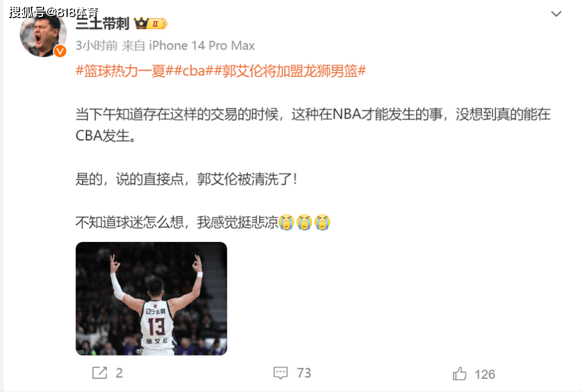Click the orange verified V badge
The height and width of the screenshot is (392, 581).
pyautogui.click(x=60, y=51)
